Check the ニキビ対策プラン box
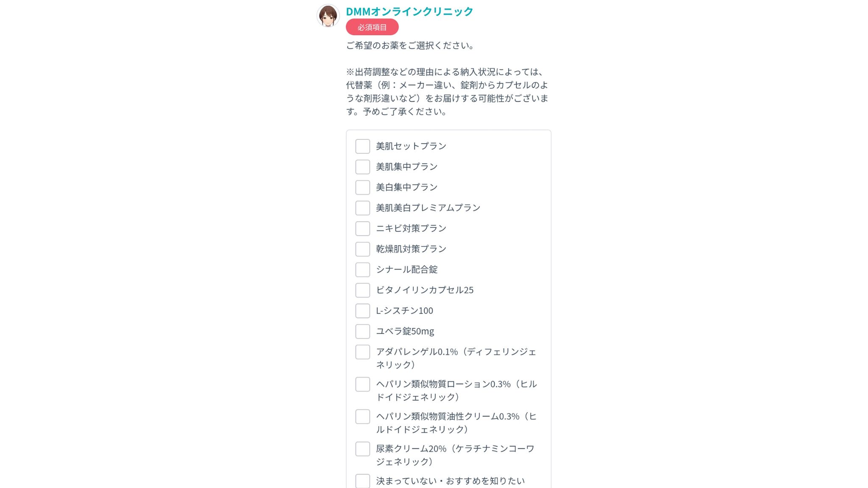The height and width of the screenshot is (488, 868). pos(362,228)
